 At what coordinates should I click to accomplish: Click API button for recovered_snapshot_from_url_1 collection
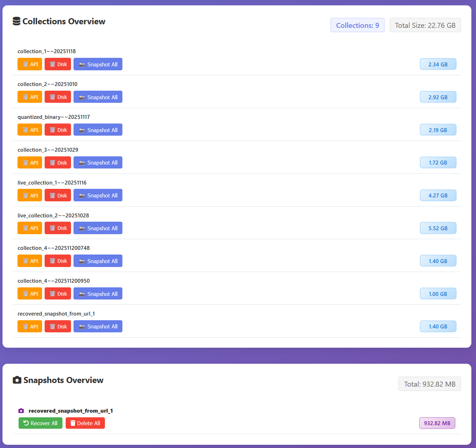click(x=30, y=327)
